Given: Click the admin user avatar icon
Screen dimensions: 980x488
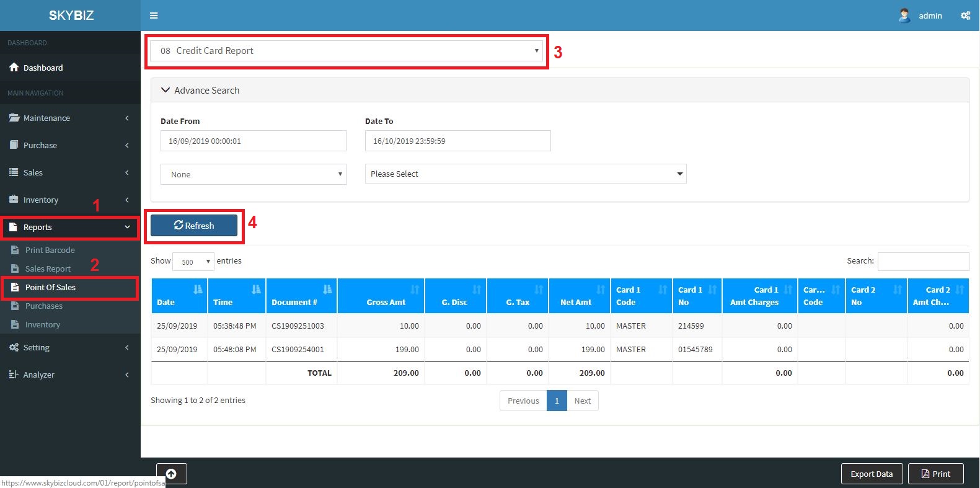Looking at the screenshot, I should point(904,16).
